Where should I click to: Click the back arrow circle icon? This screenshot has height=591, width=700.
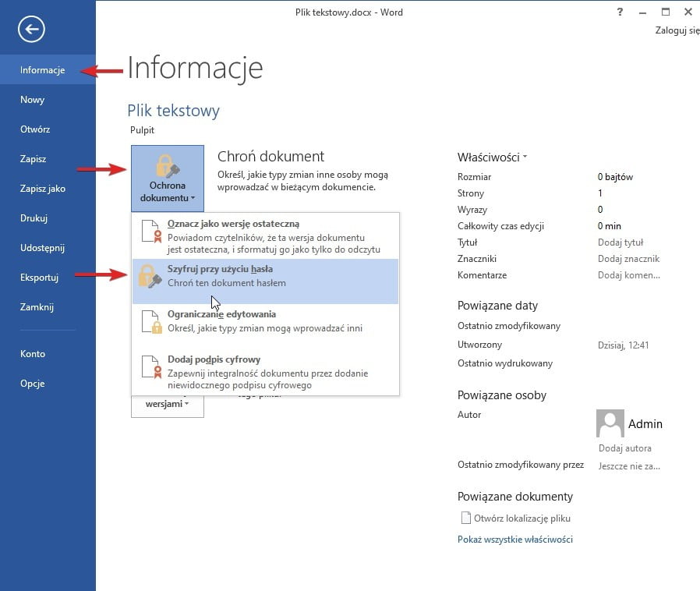(32, 30)
